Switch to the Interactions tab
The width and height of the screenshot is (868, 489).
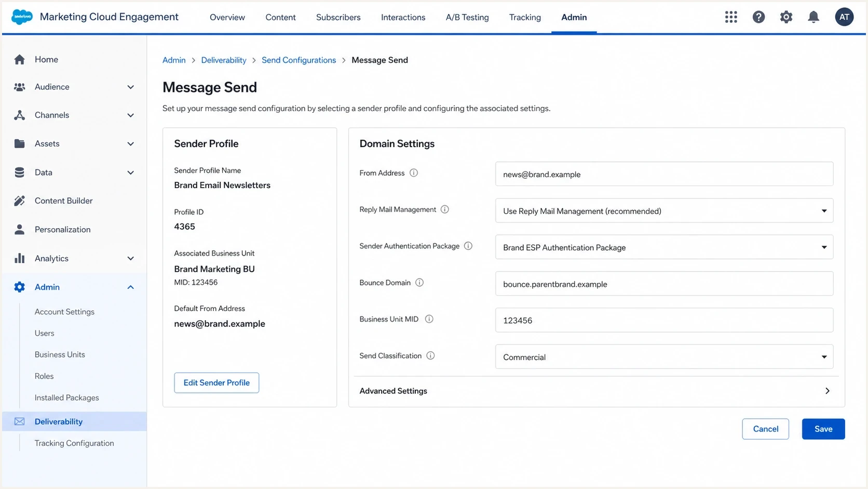coord(403,17)
